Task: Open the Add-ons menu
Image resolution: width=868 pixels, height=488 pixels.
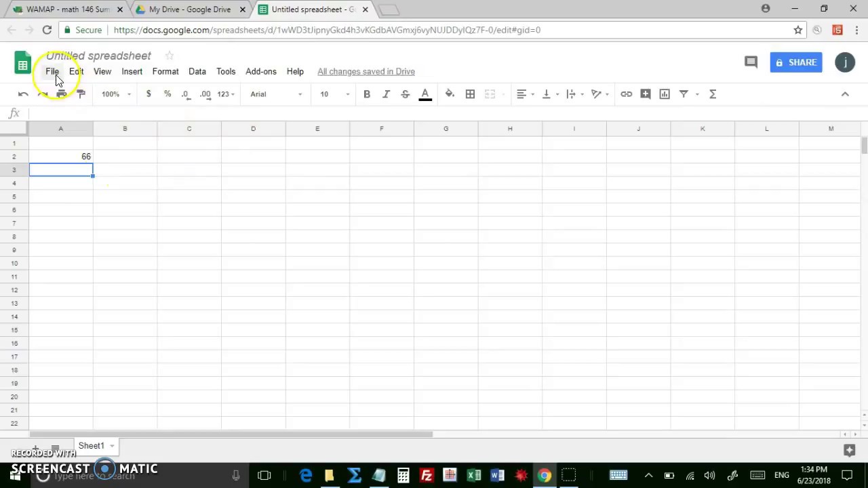Action: [x=261, y=71]
